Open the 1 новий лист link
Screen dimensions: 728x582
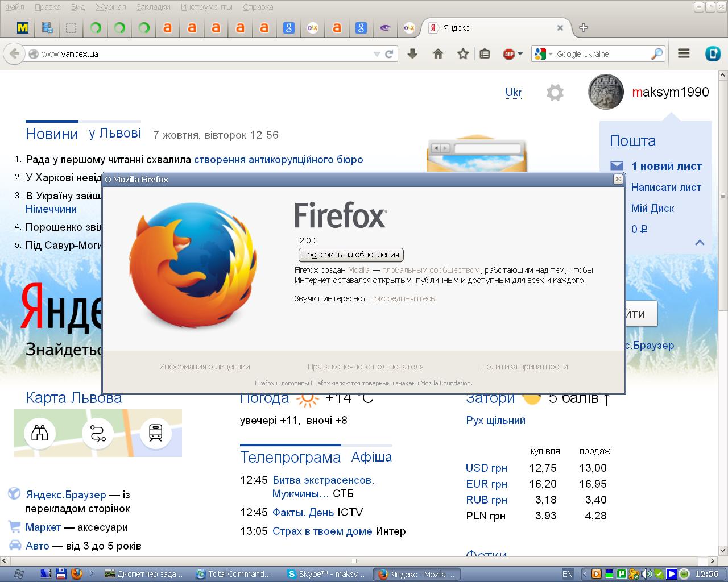667,166
